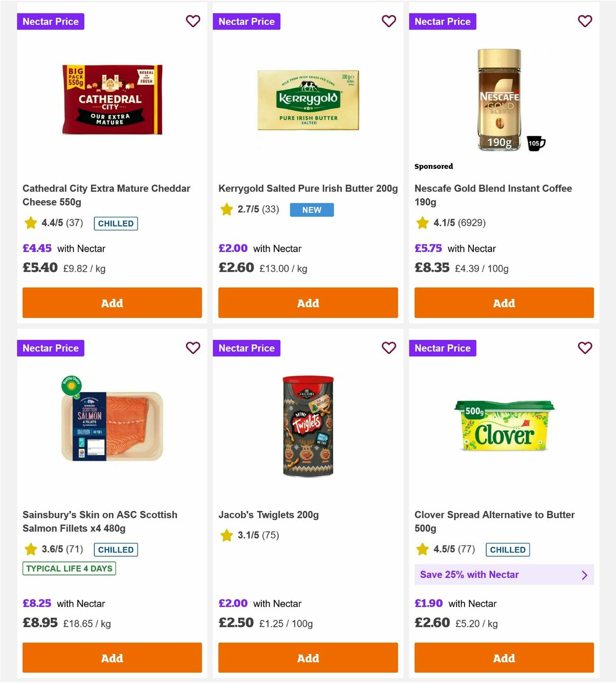Screen dimensions: 616x683
Task: Click the heart on Jacob's Twiglets
Action: (389, 348)
